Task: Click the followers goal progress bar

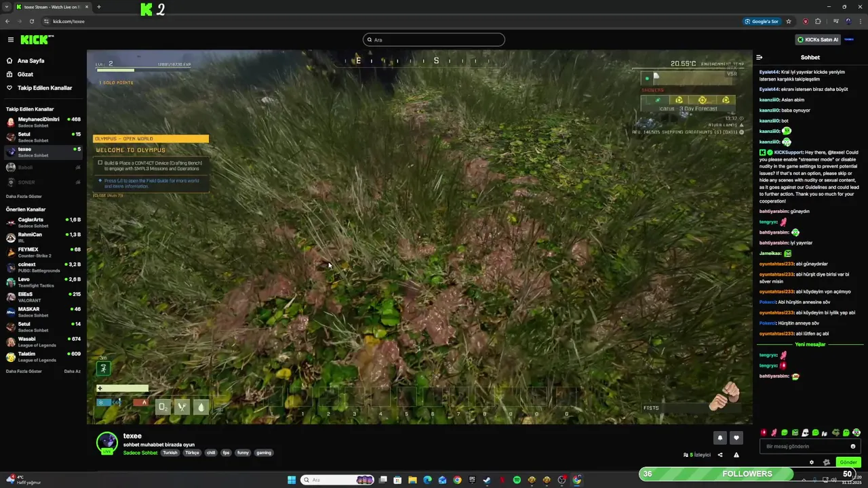Action: [x=747, y=474]
